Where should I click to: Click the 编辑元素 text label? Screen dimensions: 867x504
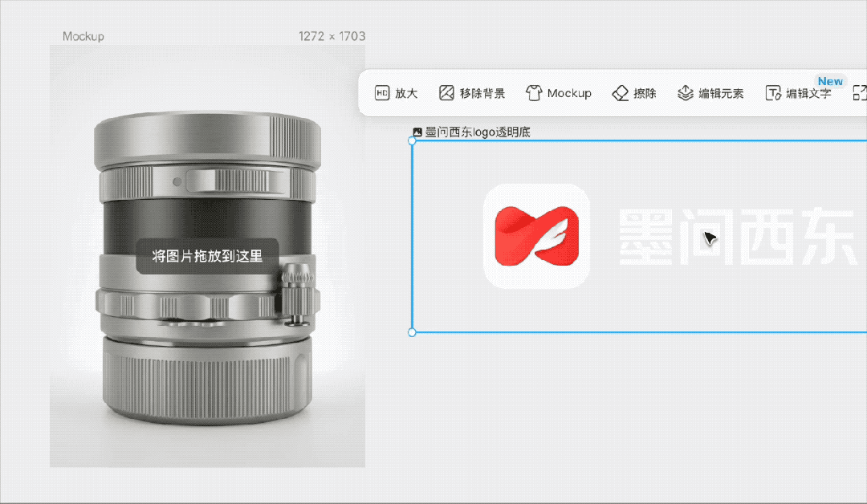pos(721,93)
